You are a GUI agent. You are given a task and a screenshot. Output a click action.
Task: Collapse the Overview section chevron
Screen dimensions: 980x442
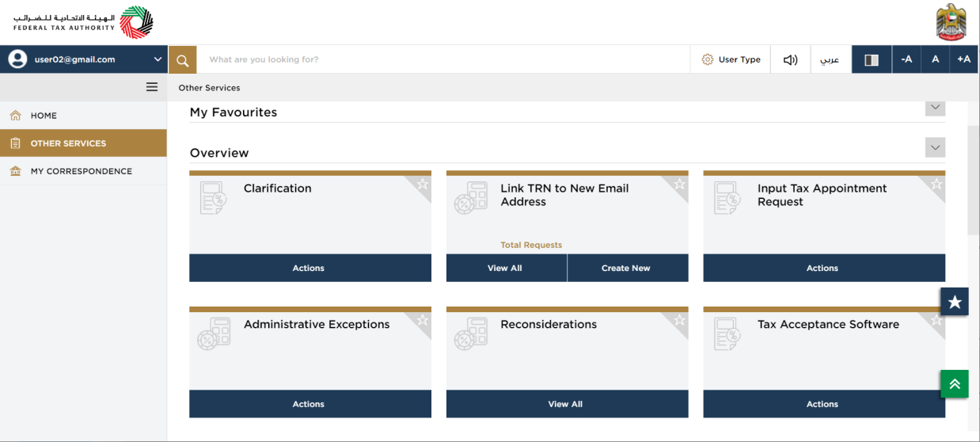(x=935, y=147)
